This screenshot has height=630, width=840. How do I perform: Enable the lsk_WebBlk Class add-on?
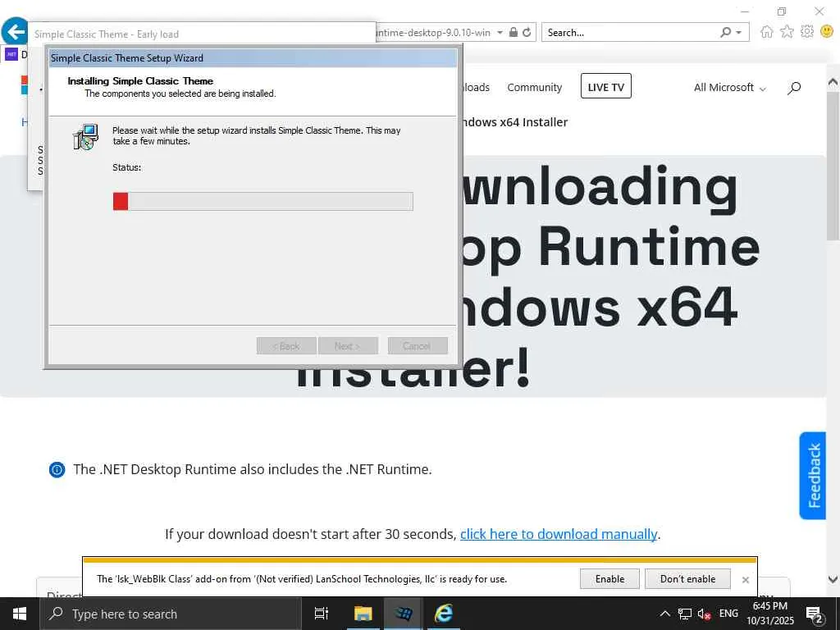609,578
